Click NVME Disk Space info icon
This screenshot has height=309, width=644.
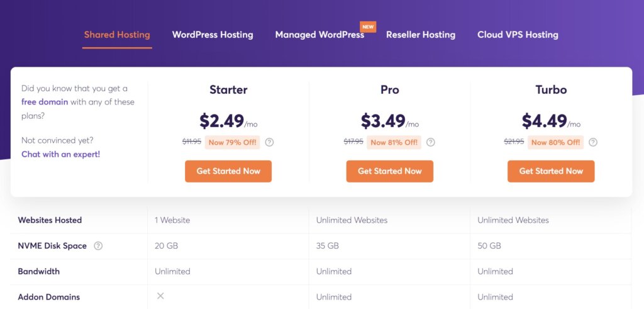(x=98, y=246)
